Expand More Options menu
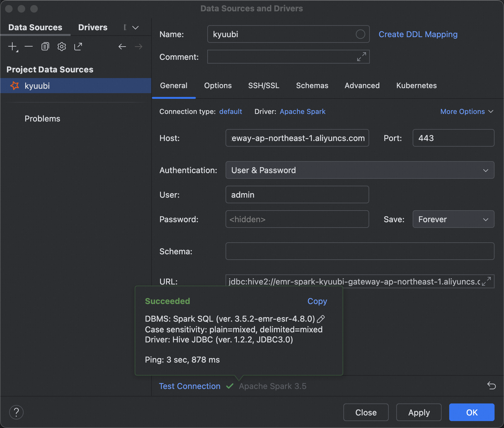This screenshot has height=428, width=504. (x=467, y=112)
